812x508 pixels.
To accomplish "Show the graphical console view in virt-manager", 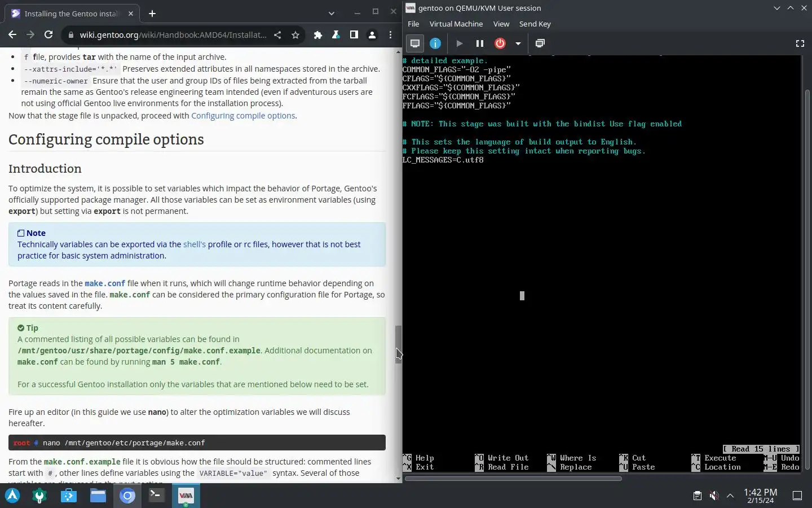I will coord(415,43).
